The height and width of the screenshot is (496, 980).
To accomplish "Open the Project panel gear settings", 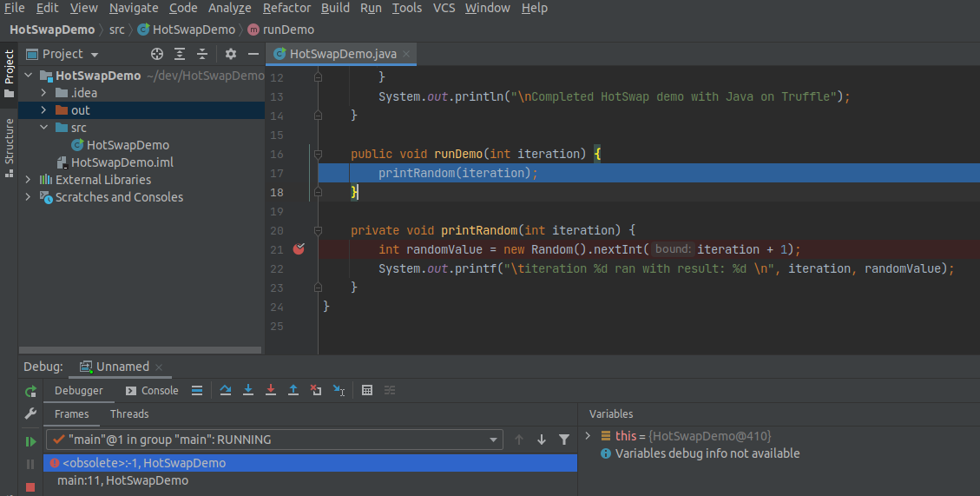I will (230, 54).
